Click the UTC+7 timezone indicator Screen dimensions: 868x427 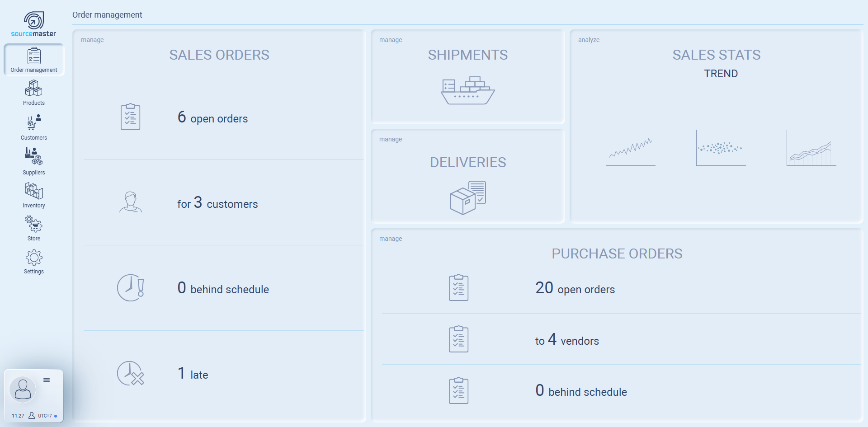click(45, 416)
